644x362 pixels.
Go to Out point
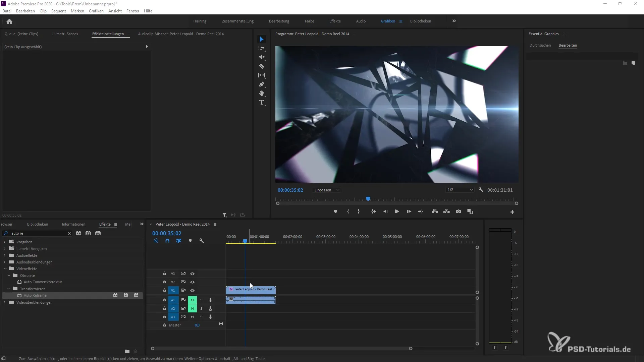coord(420,212)
